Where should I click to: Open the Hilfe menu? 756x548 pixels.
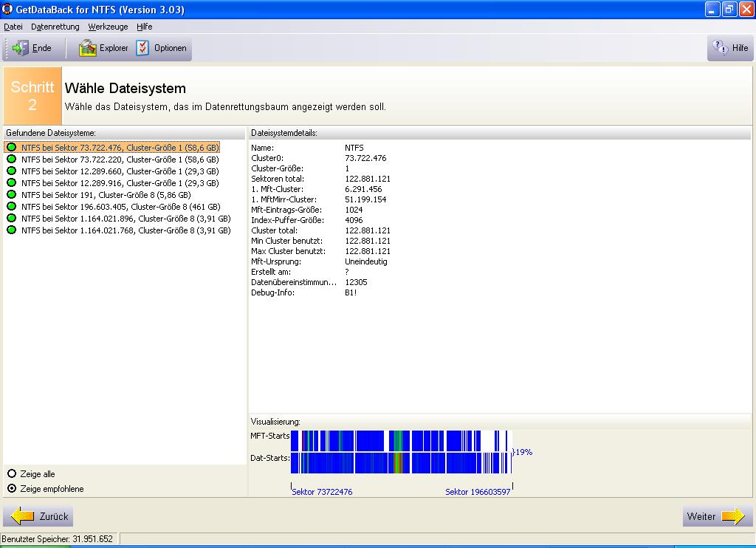[144, 27]
